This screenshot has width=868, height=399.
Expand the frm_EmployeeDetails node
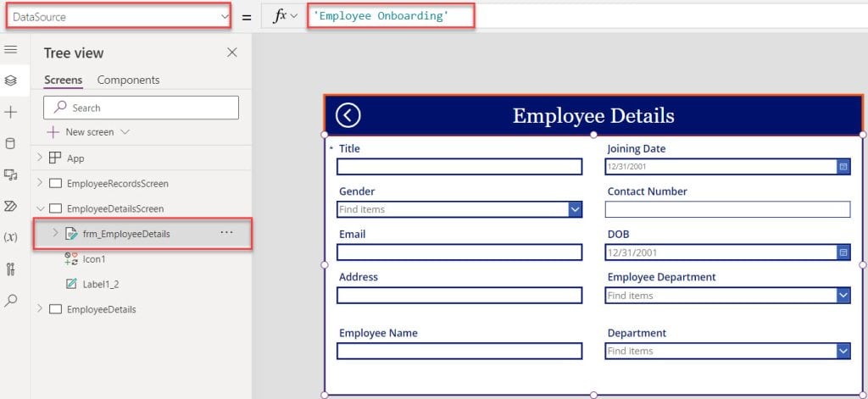[55, 233]
